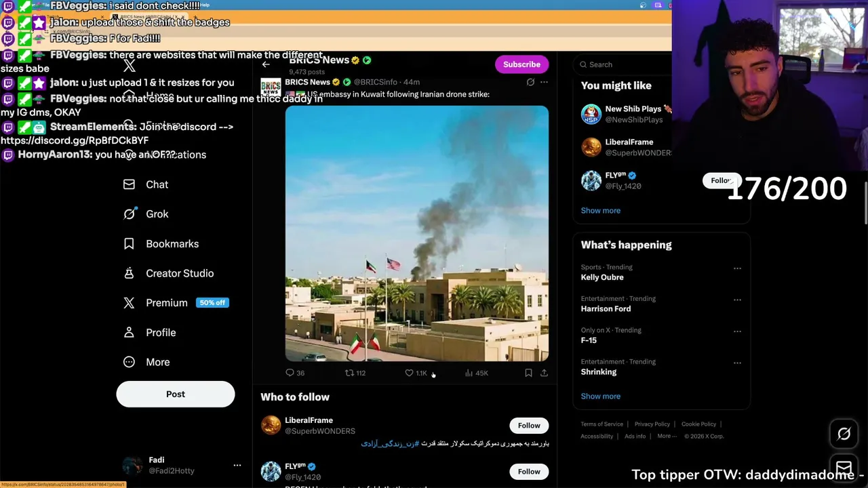This screenshot has height=488, width=868.
Task: Bookmark the BRICS News post
Action: tap(528, 373)
